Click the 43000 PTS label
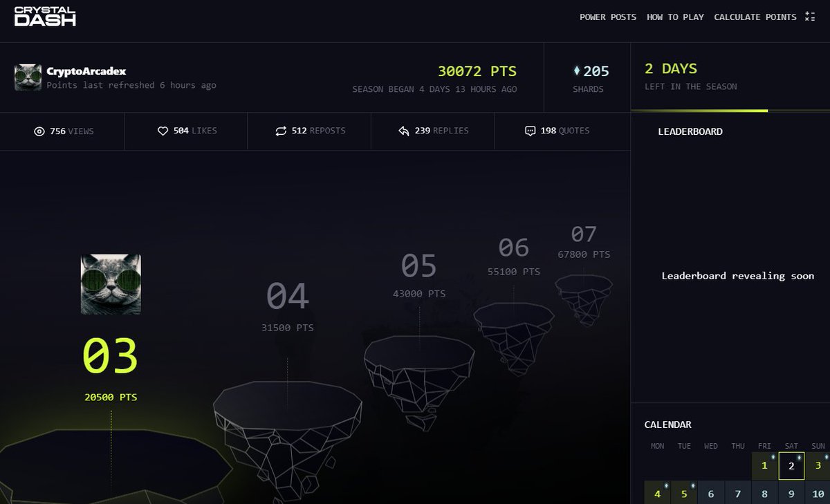830x504 pixels. (419, 294)
